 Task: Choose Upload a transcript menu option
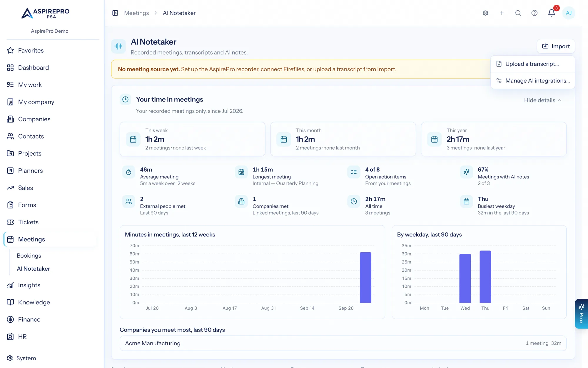tap(532, 64)
